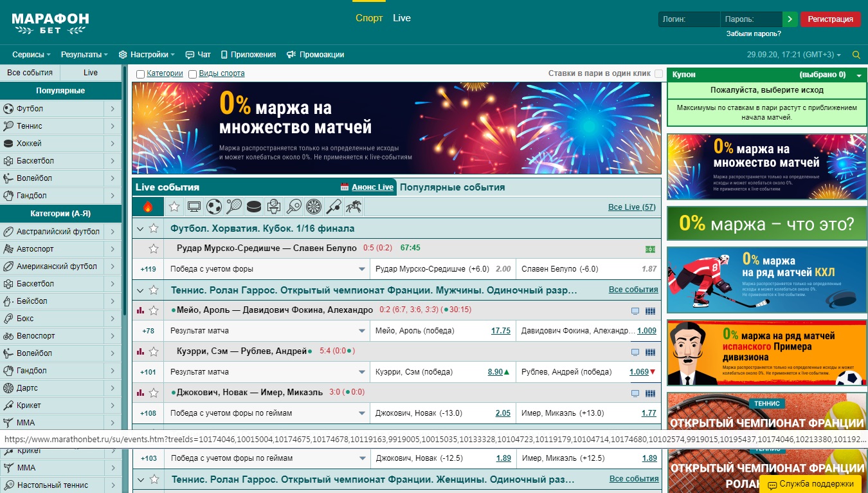The image size is (868, 493).
Task: Collapse the Купон panel arrow
Action: click(859, 75)
